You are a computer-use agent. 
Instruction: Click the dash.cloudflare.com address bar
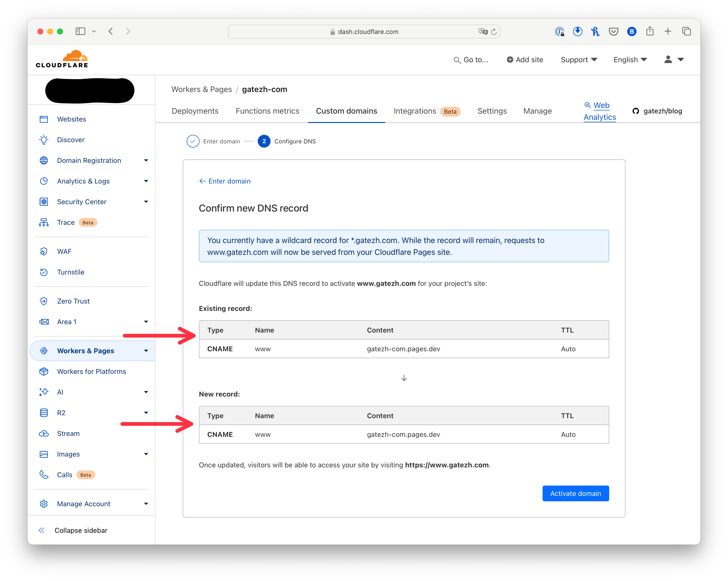tap(368, 32)
